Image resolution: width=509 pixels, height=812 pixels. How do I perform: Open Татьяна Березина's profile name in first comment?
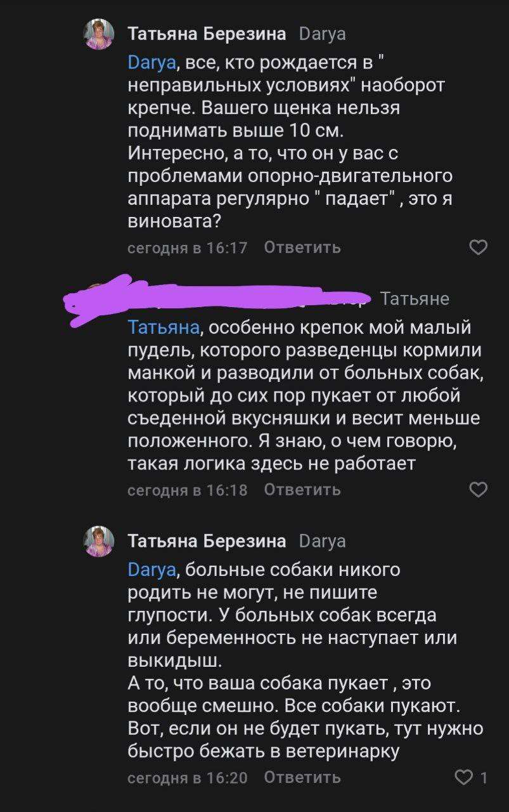207,34
